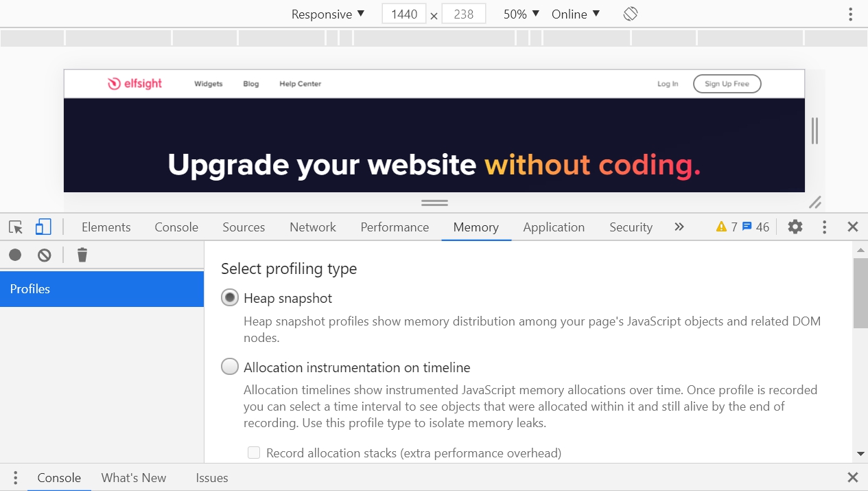Screen dimensions: 868x491
Task: Start recording a heap profile
Action: (15, 255)
